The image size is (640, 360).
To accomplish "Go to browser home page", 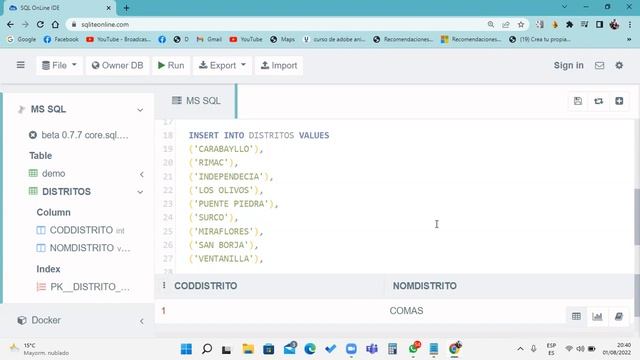I will pyautogui.click(x=55, y=24).
